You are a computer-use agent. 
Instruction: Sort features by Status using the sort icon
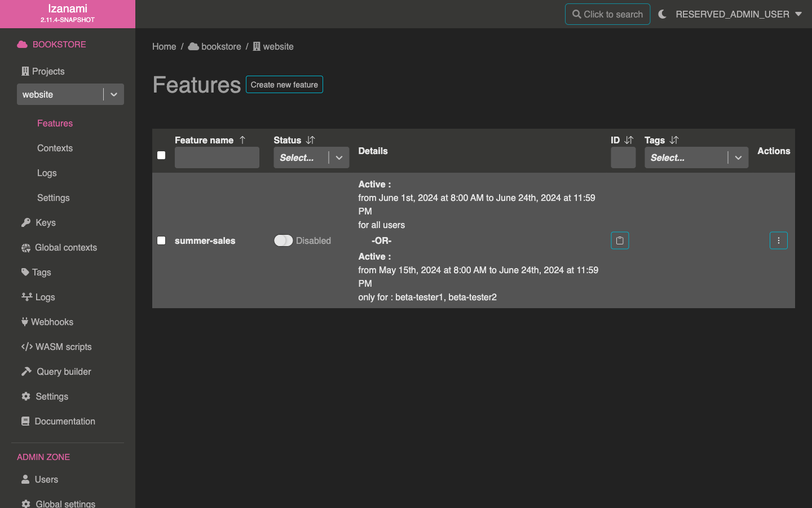coord(310,140)
